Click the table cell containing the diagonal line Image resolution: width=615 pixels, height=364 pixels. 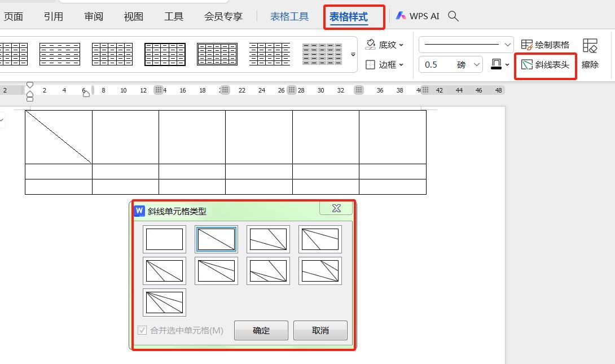(x=59, y=137)
